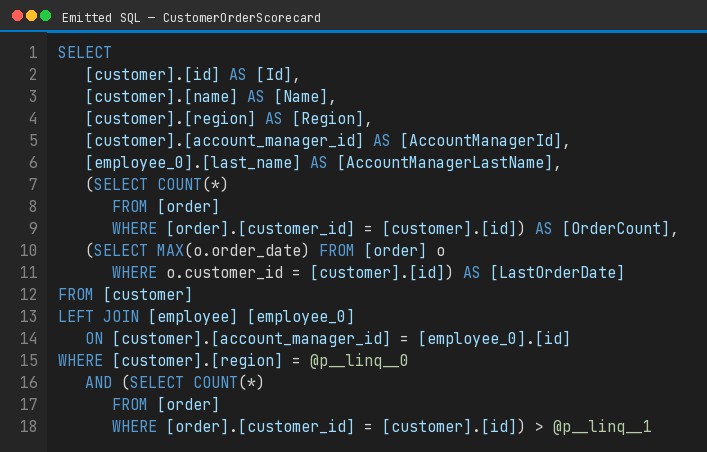707x452 pixels.
Task: Click the title text 'Emitted SQL — CustomerOrderScorecard'
Action: pyautogui.click(x=191, y=18)
